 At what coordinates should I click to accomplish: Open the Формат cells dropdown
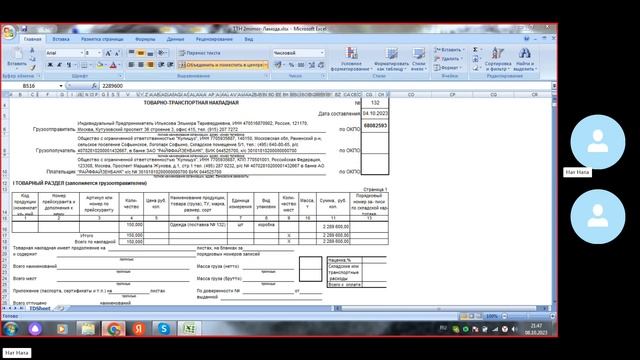pos(448,68)
